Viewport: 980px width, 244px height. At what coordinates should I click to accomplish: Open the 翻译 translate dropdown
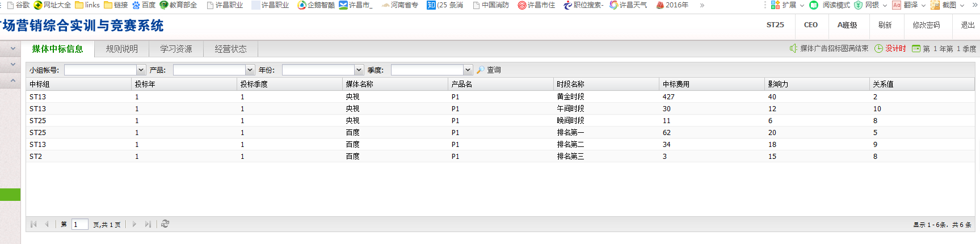coord(909,5)
